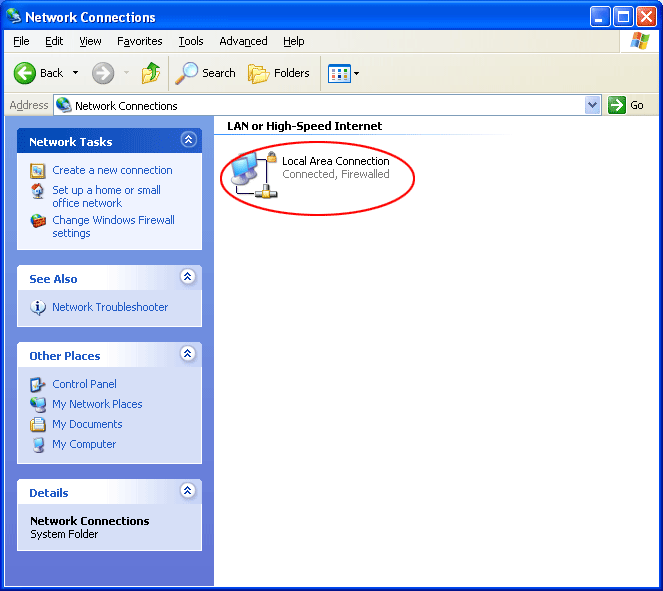Click the home network setup house icon

click(x=38, y=191)
